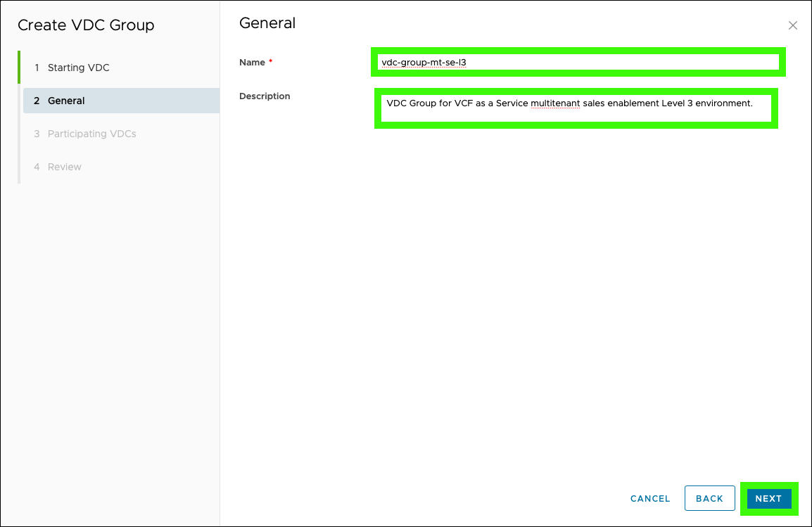812x527 pixels.
Task: Click the General page heading
Action: coord(267,23)
